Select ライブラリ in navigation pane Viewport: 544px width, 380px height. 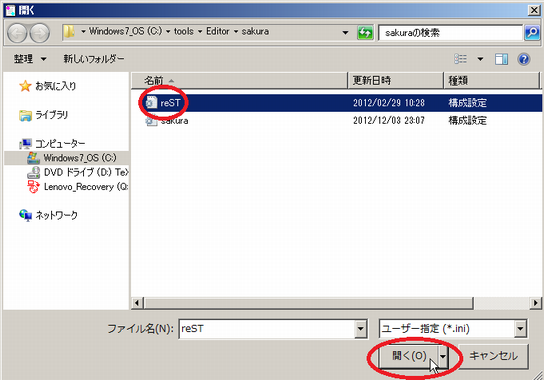52,115
